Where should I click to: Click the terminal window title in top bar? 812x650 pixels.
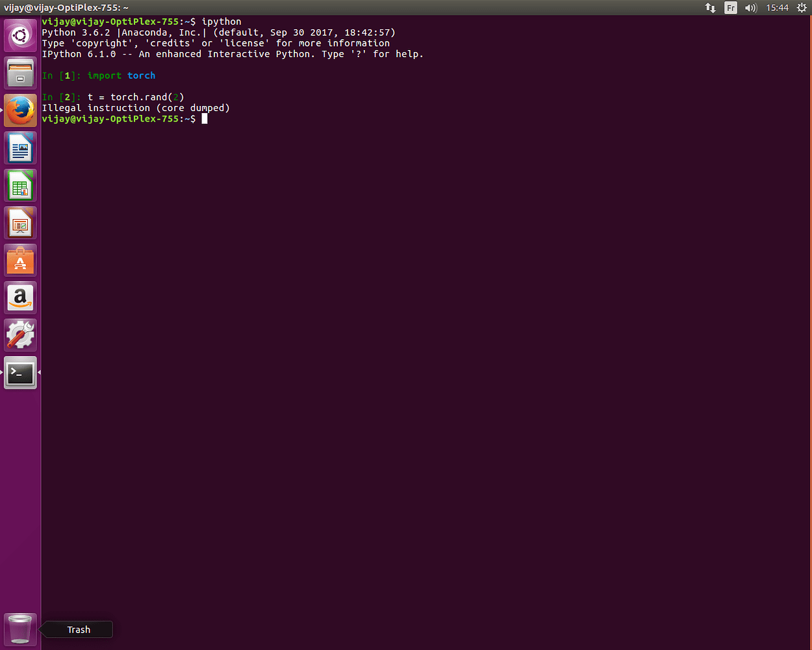[66, 8]
